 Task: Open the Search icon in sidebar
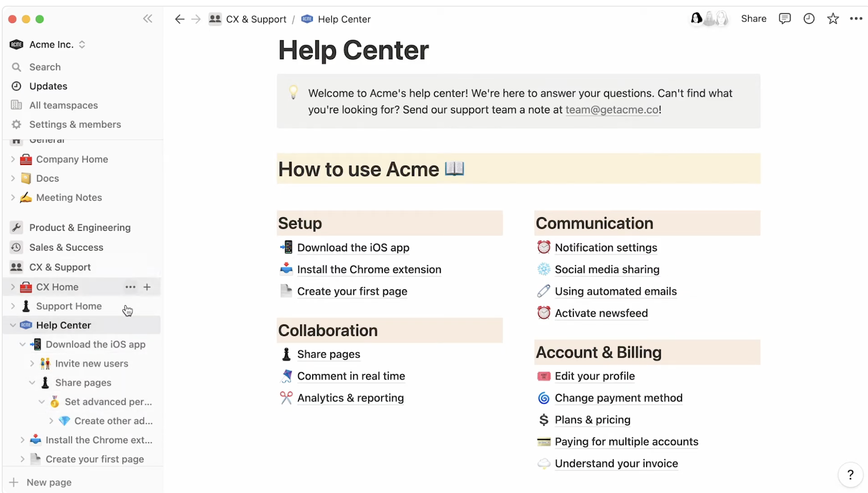16,67
